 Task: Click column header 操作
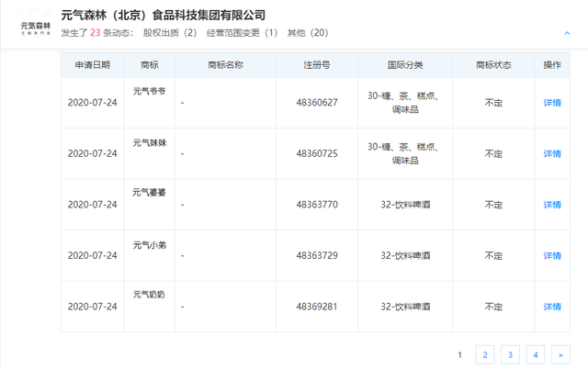tap(552, 65)
